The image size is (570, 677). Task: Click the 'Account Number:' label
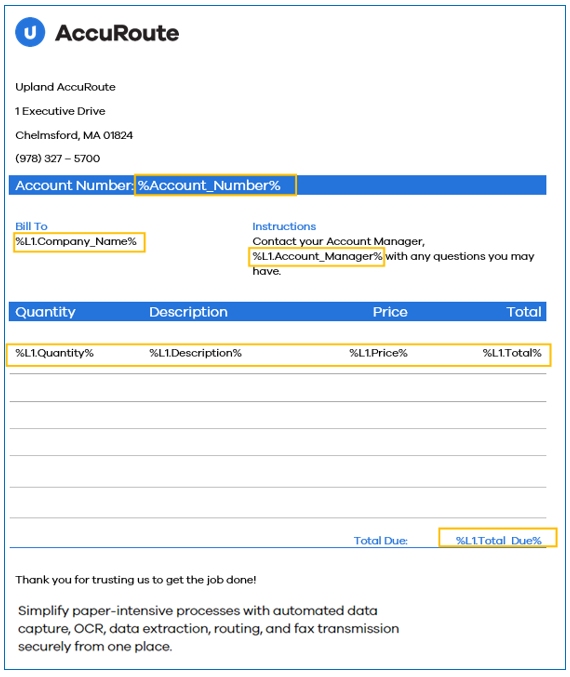tap(74, 185)
